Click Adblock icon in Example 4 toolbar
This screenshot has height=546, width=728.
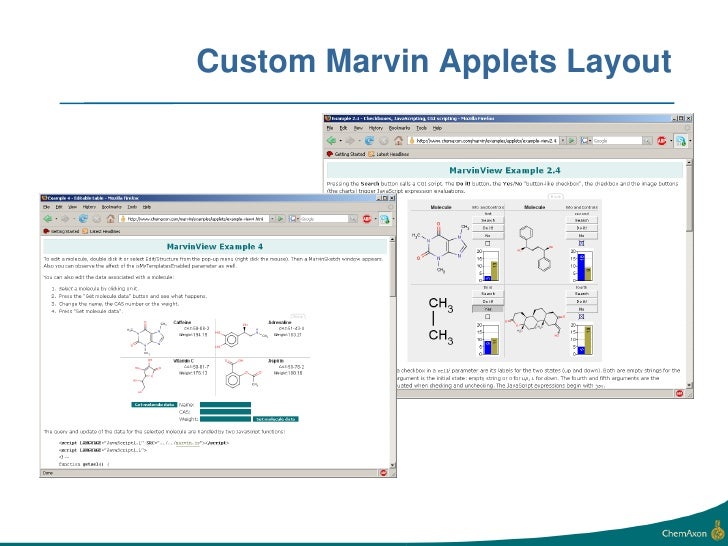coord(367,219)
